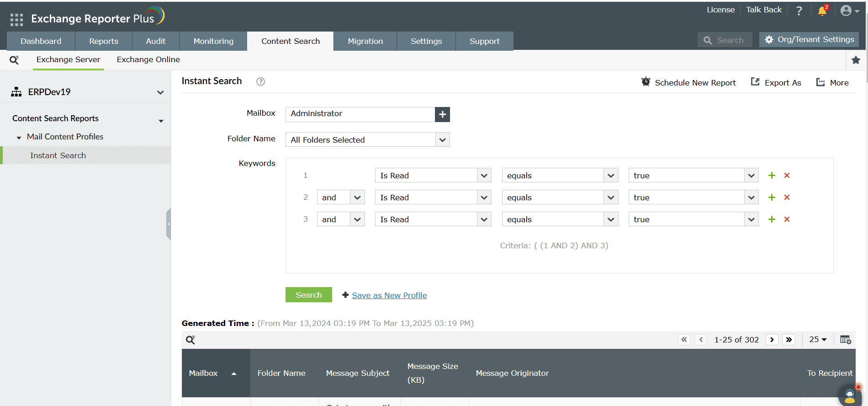Open row 2 field dropdown showing Is Read
The height and width of the screenshot is (406, 868).
click(x=433, y=197)
